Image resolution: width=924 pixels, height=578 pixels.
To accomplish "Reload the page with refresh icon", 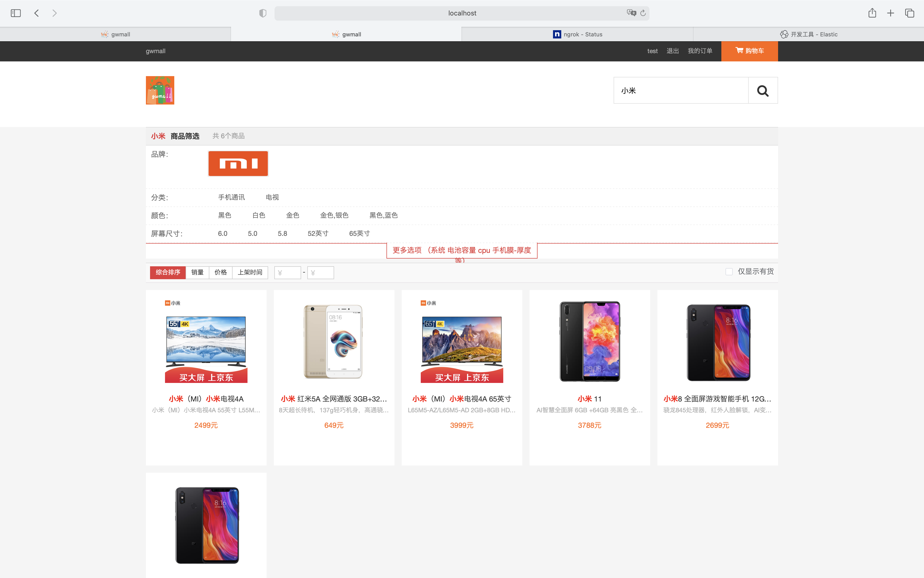I will pos(643,13).
